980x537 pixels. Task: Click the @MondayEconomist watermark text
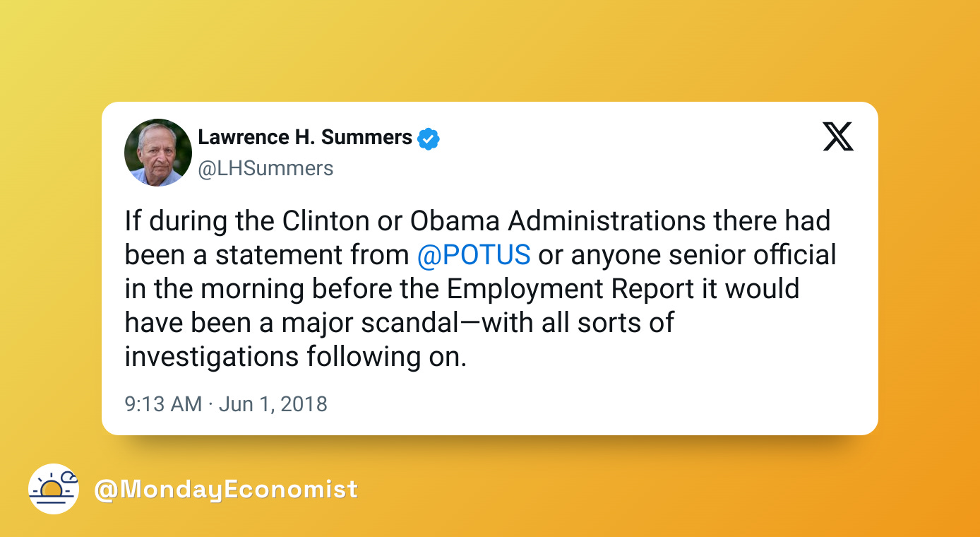point(226,490)
